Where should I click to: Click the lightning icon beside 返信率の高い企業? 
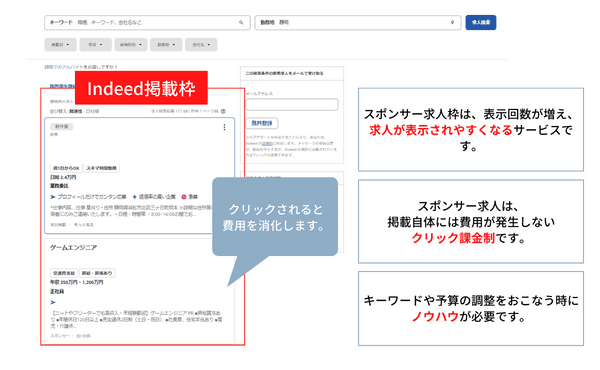(x=134, y=197)
